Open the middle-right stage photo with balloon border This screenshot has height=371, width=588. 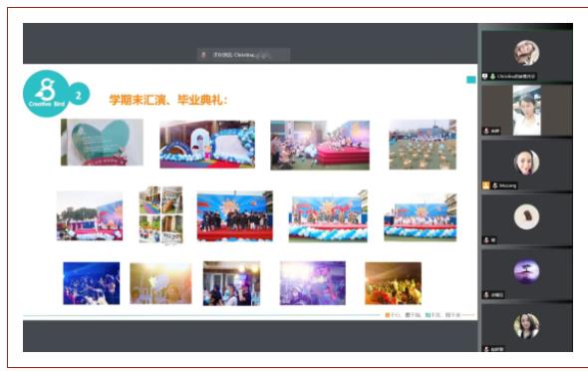coord(328,215)
